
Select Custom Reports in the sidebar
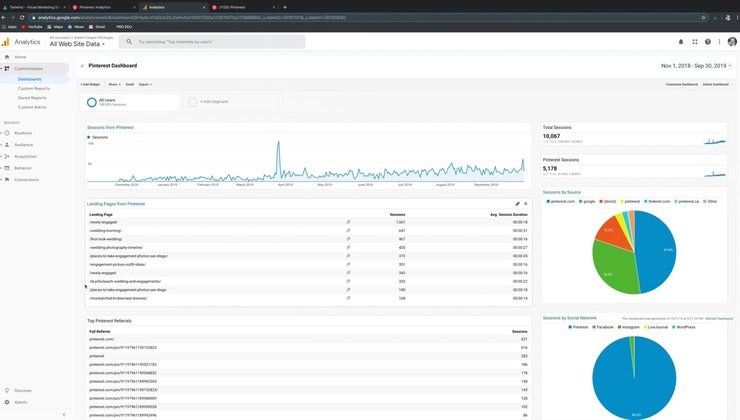click(x=34, y=89)
